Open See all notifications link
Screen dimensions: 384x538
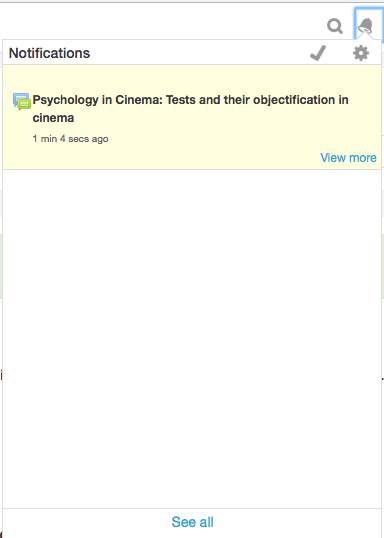(x=193, y=522)
